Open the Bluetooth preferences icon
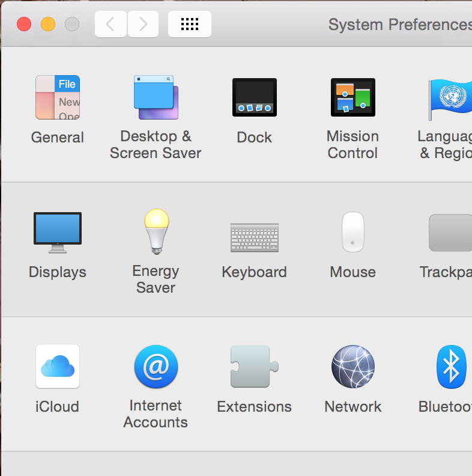The height and width of the screenshot is (476, 472). (x=452, y=367)
